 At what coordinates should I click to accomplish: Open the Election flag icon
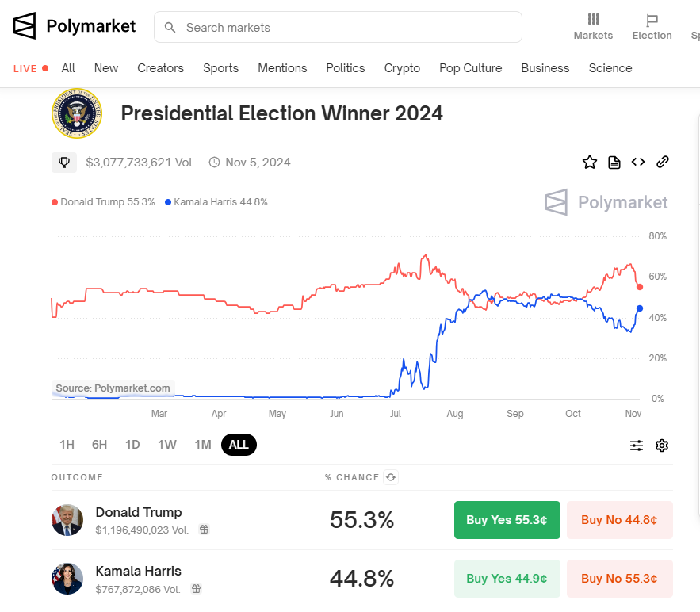[x=652, y=20]
